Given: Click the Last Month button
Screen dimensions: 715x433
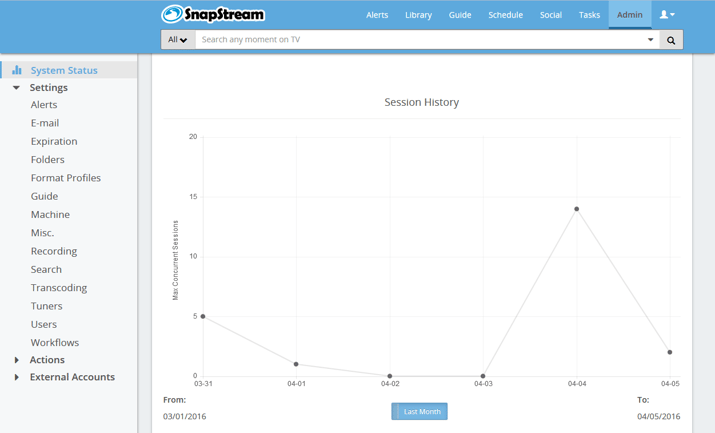Looking at the screenshot, I should click(420, 411).
